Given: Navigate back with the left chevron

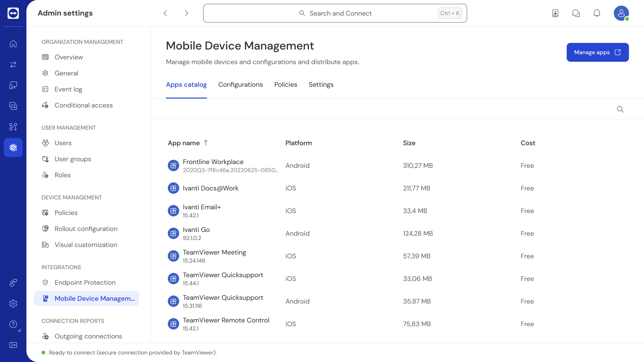Looking at the screenshot, I should click(x=165, y=13).
